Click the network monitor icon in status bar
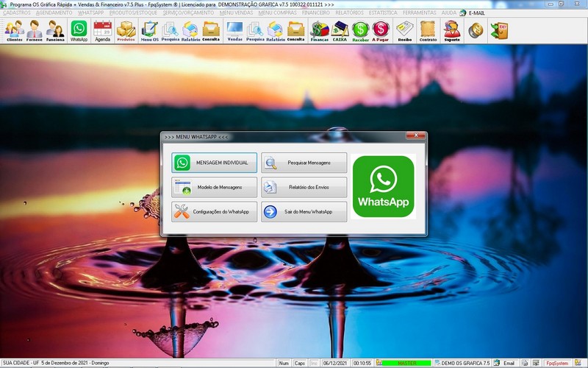 537,363
